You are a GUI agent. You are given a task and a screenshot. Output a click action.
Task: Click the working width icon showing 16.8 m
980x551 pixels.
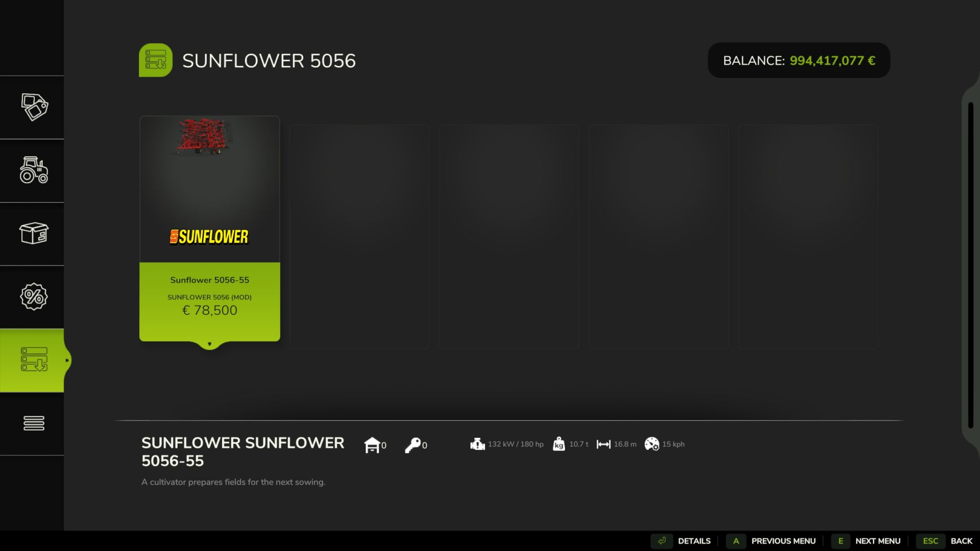pyautogui.click(x=604, y=444)
